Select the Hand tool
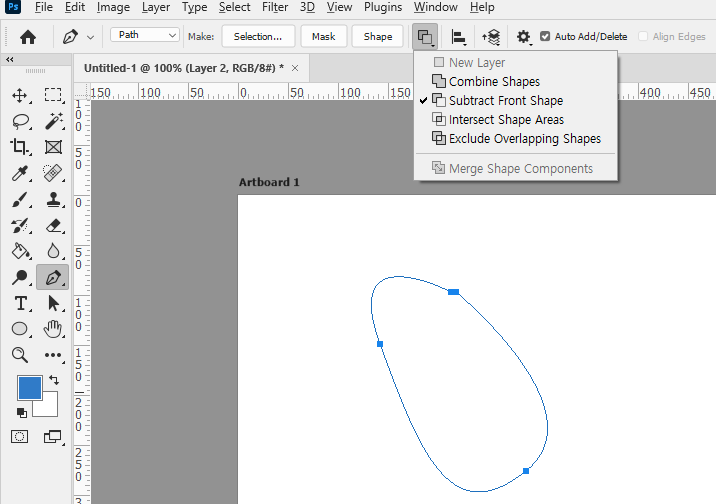716x504 pixels. [x=53, y=329]
